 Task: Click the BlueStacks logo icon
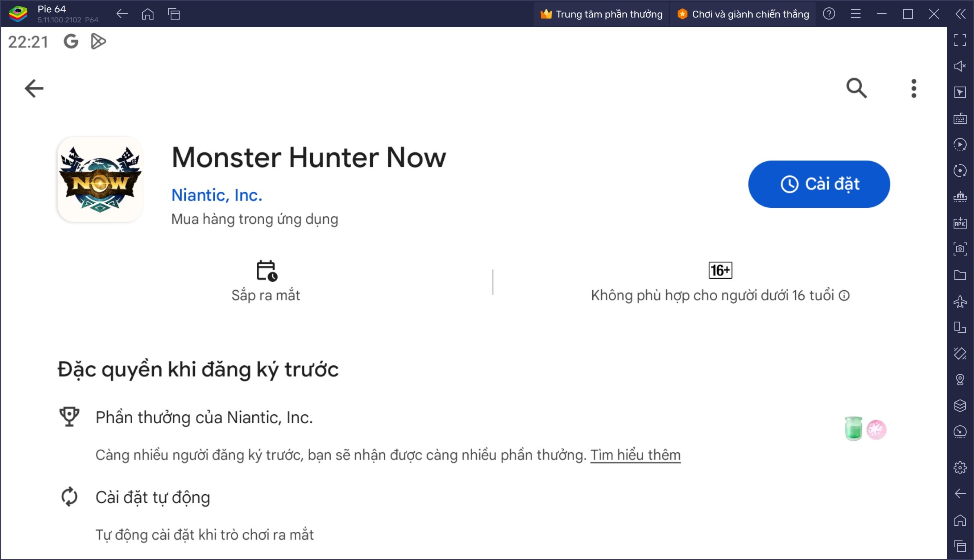coord(18,14)
